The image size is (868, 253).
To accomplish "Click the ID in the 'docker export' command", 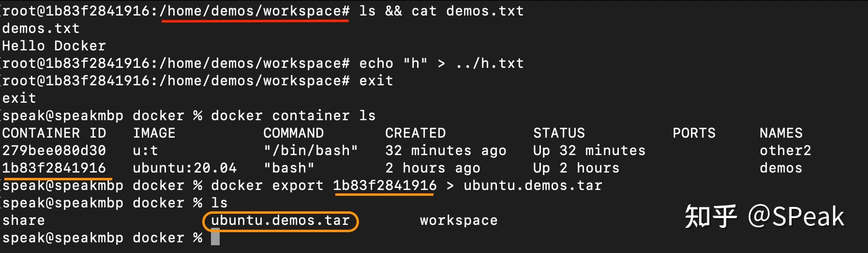I will pyautogui.click(x=385, y=186).
